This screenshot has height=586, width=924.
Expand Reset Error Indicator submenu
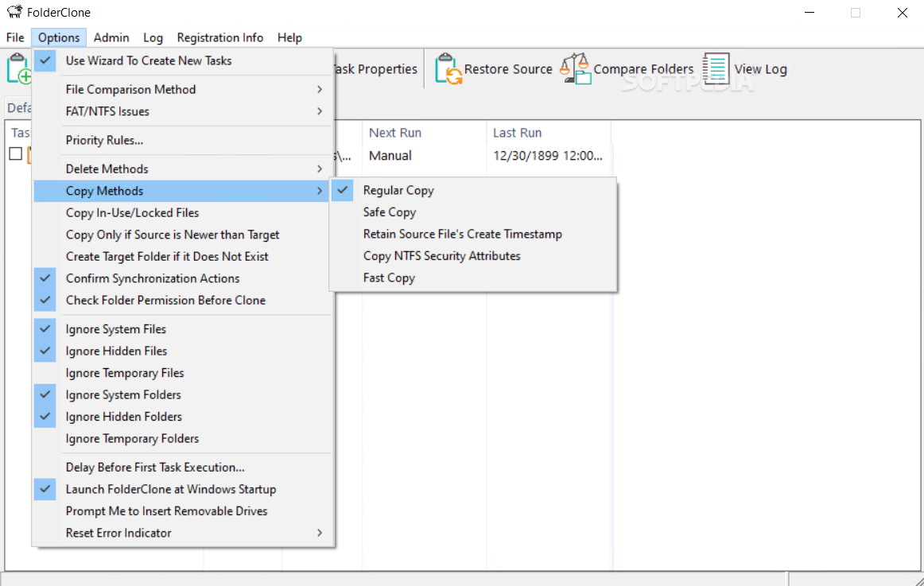(183, 533)
